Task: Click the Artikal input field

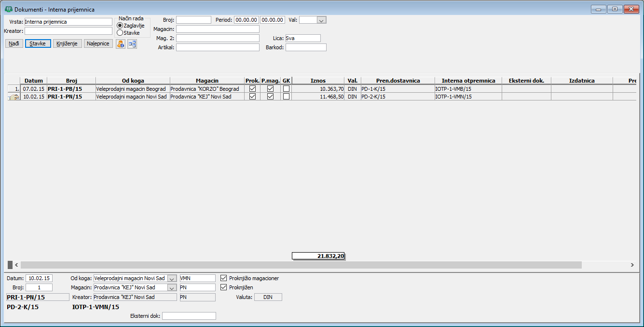Action: [218, 47]
